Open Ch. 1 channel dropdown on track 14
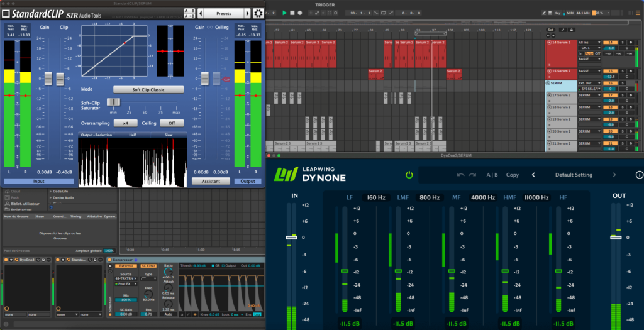Screen dimensions: 644x330 tap(589, 48)
